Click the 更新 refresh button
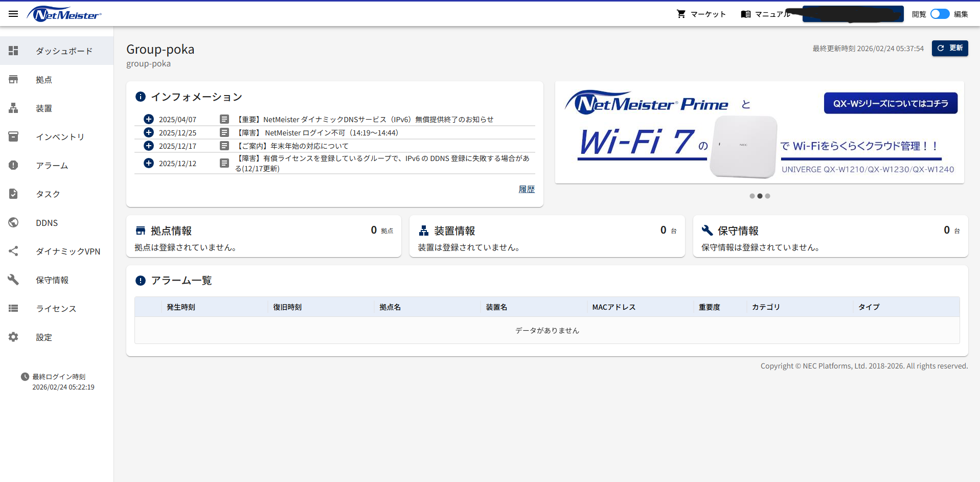The height and width of the screenshot is (482, 980). click(950, 48)
